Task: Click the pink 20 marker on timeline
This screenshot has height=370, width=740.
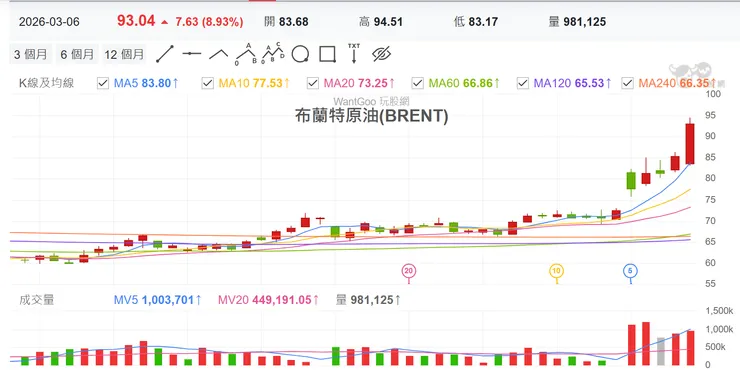Action: 409,271
